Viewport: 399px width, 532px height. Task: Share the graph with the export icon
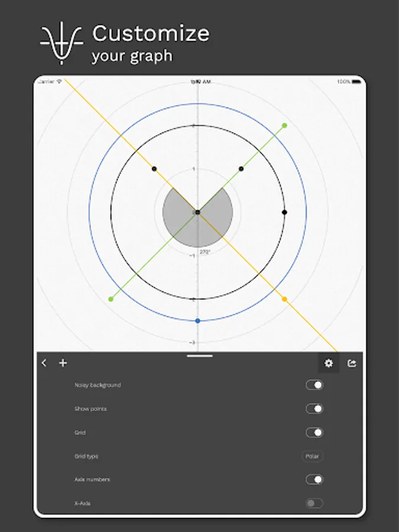tap(352, 363)
